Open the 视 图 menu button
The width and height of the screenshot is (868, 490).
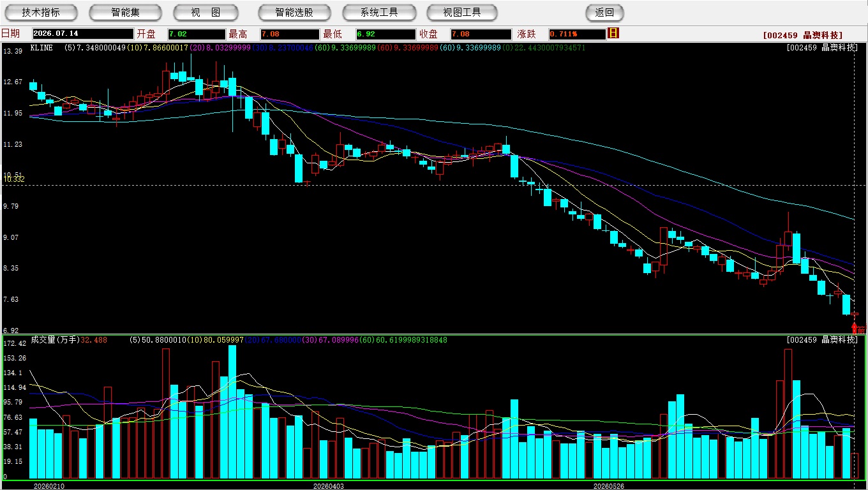pyautogui.click(x=206, y=12)
